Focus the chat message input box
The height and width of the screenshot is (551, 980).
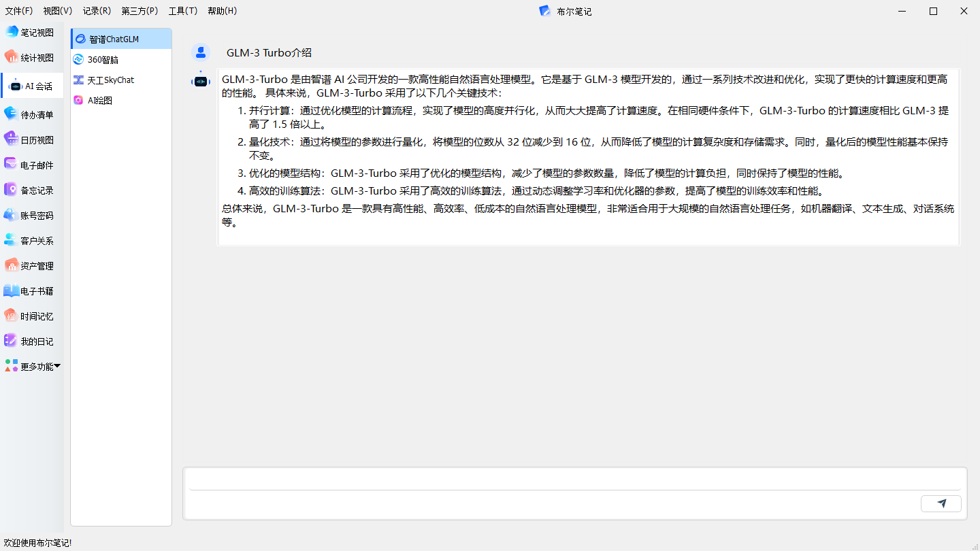coord(575,480)
